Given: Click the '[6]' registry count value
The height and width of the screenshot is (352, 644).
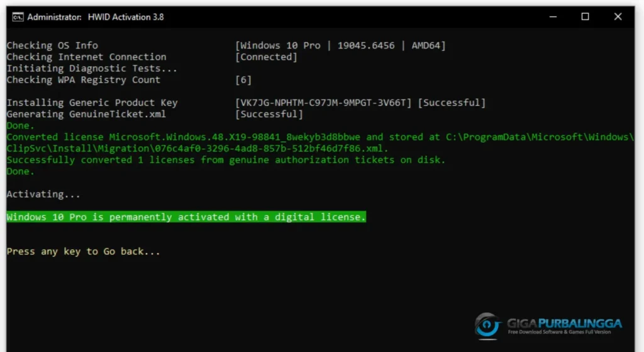Looking at the screenshot, I should 243,80.
